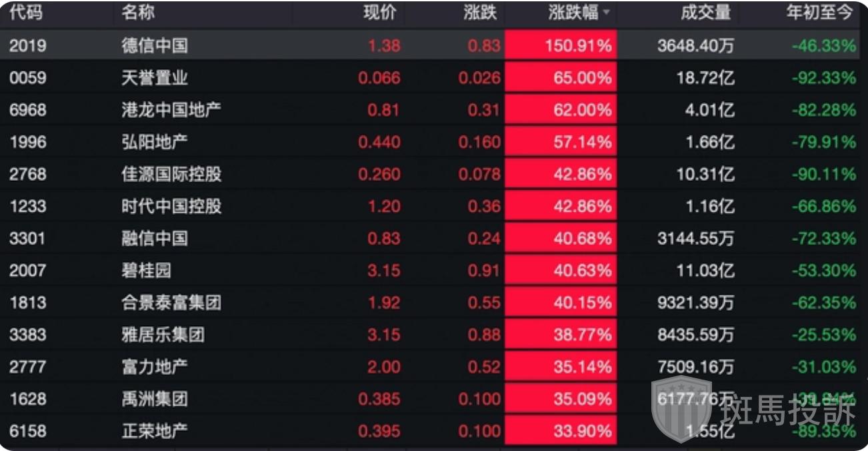Click 富力地产 stock name
This screenshot has height=451, width=868.
(x=155, y=366)
